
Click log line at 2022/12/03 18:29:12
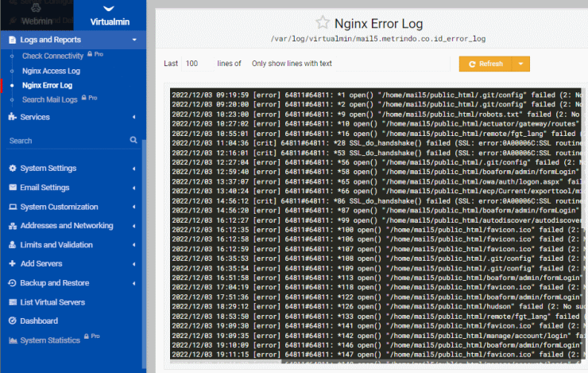coord(377,306)
